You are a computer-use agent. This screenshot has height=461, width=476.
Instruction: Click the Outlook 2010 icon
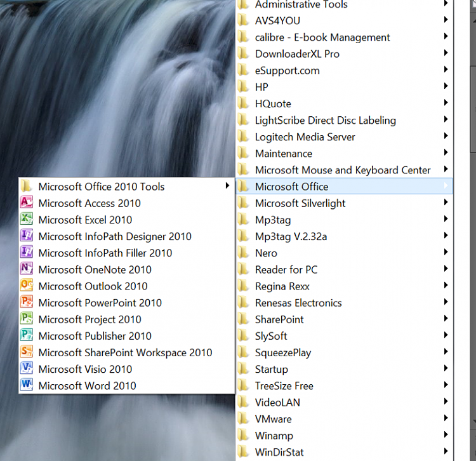(27, 286)
